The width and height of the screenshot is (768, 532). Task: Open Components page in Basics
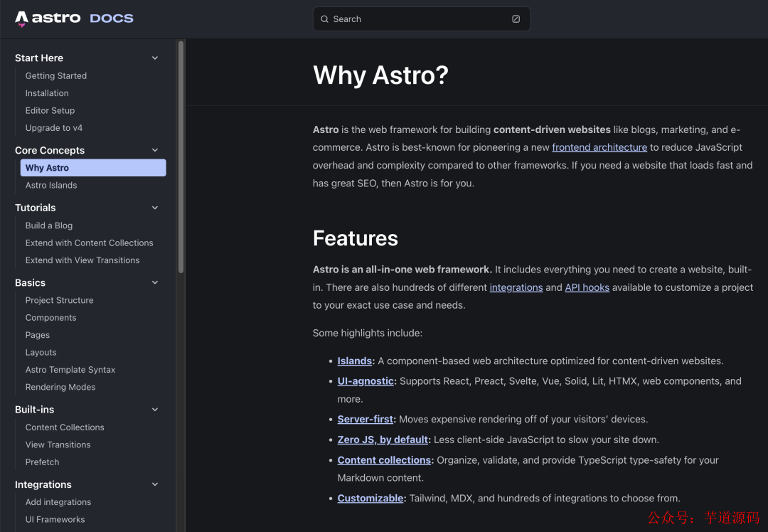pos(51,317)
